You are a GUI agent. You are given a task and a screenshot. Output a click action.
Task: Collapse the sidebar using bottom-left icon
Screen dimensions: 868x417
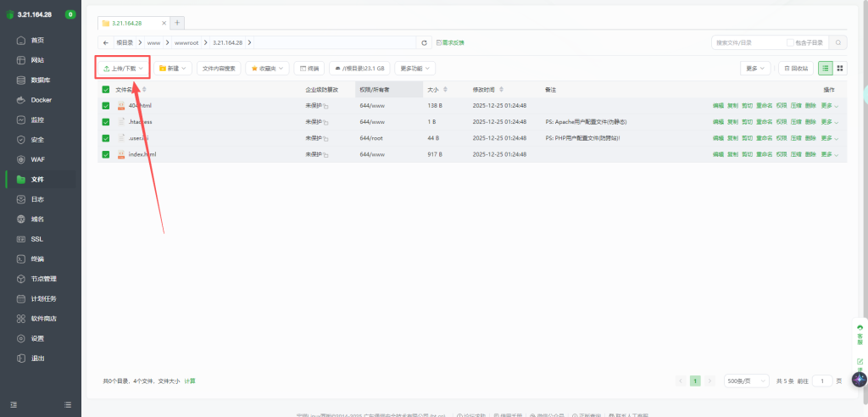pos(14,405)
